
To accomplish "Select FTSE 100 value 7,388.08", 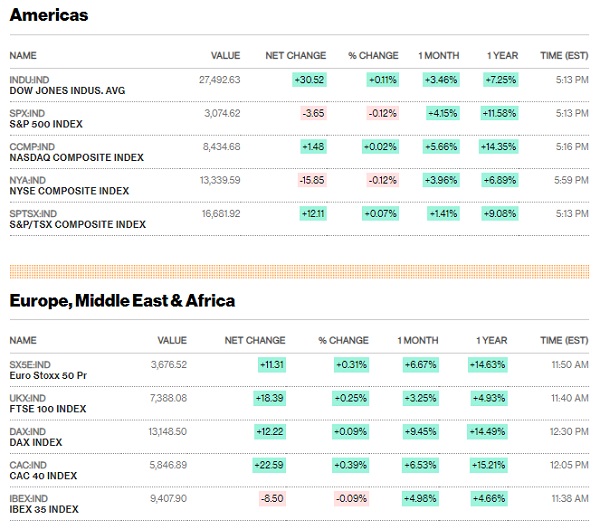I will [168, 398].
